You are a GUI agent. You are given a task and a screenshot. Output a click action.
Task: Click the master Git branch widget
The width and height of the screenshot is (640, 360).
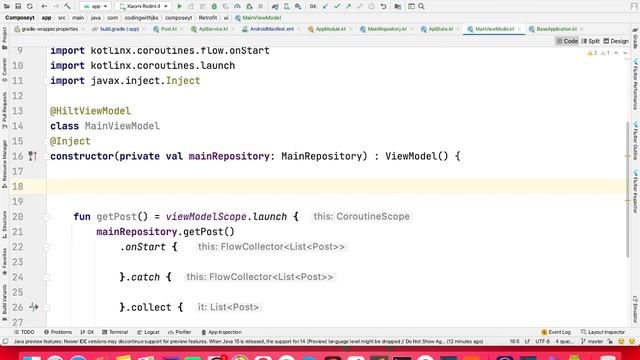pyautogui.click(x=592, y=341)
